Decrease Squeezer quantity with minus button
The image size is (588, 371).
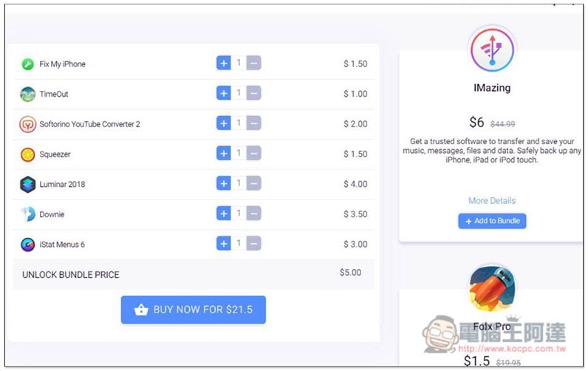click(x=253, y=153)
